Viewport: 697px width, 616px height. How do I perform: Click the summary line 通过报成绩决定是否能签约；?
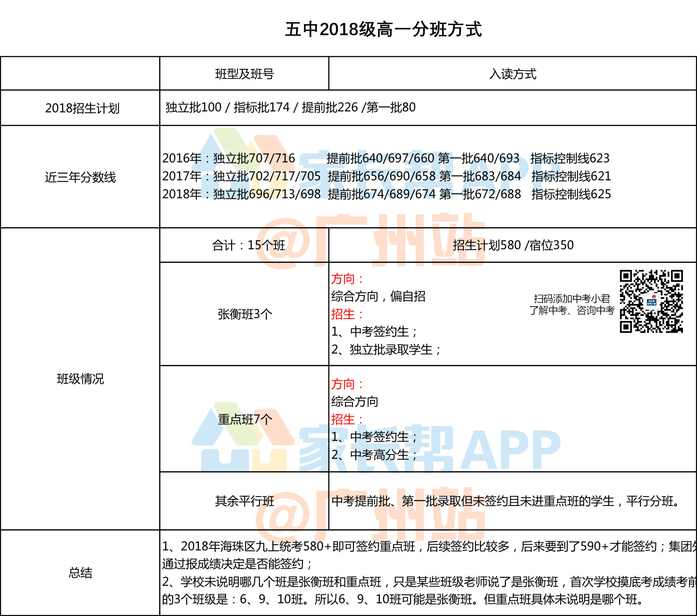coord(238,564)
